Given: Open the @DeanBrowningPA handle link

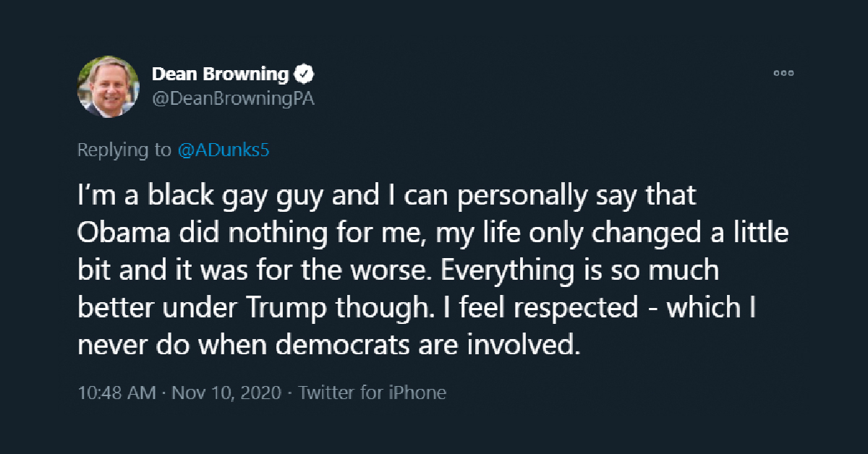Looking at the screenshot, I should [233, 99].
